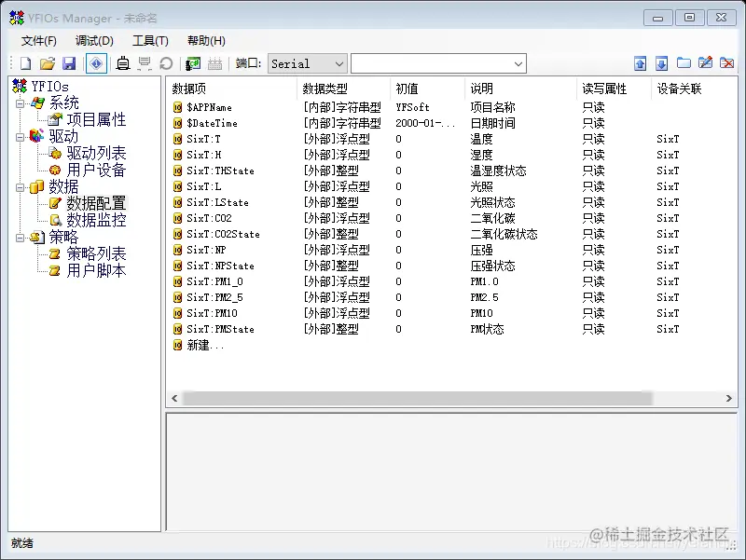Image resolution: width=746 pixels, height=560 pixels.
Task: Save the project with floppy disk icon
Action: point(69,63)
